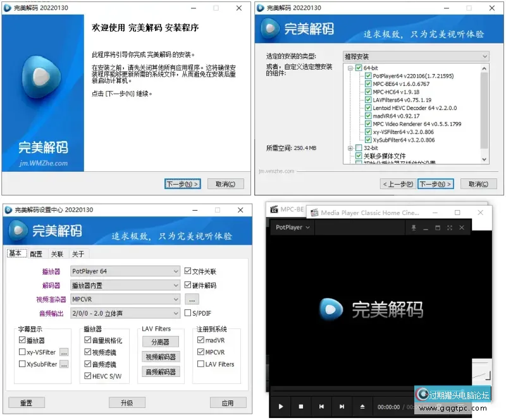Image resolution: width=506 pixels, height=420 pixels.
Task: Click component installer window title icon
Action: coord(261,8)
